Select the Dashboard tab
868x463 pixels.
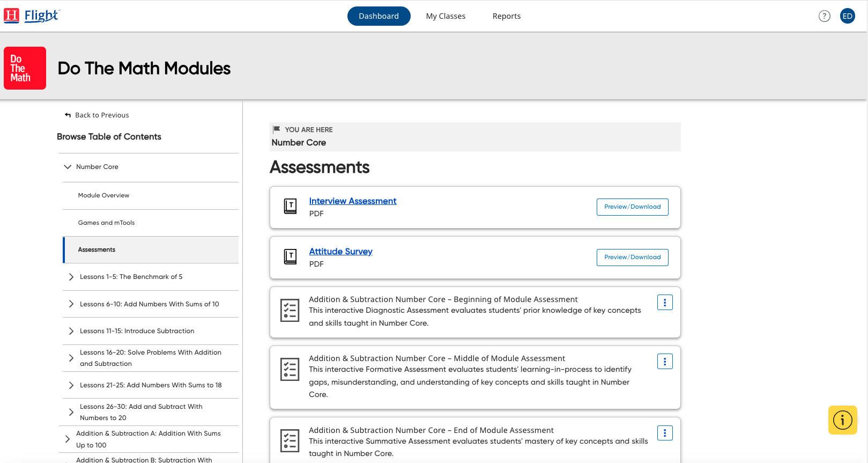point(379,16)
